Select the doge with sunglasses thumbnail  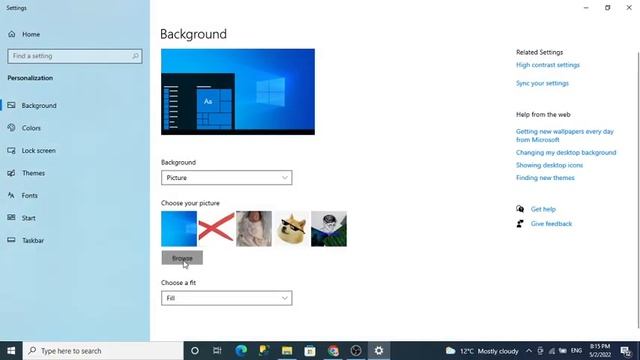click(291, 229)
